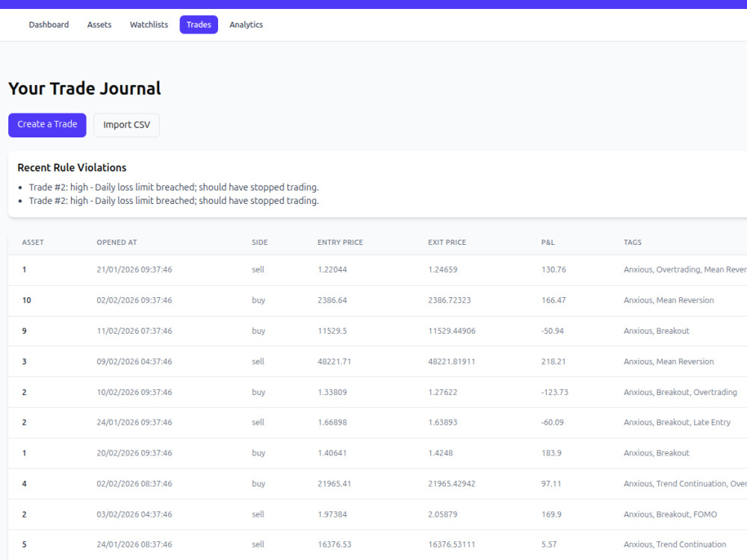Click asset 9 in the table
Screen dimensions: 747x560
pyautogui.click(x=25, y=331)
